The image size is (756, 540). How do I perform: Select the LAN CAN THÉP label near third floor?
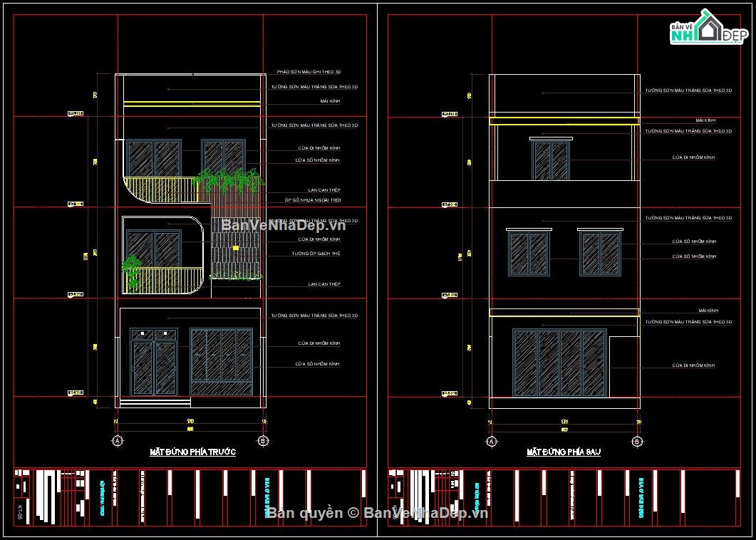[x=324, y=190]
